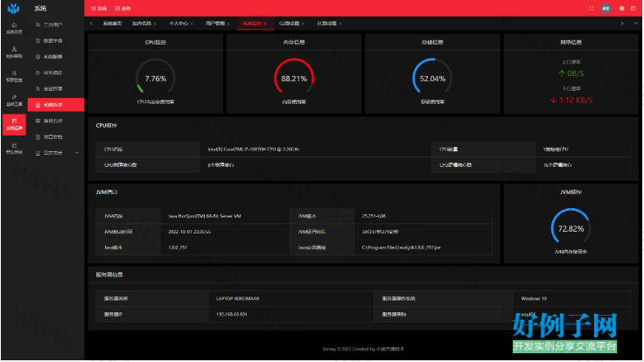This screenshot has width=644, height=362.
Task: Select the highlighted red 系统运维 rail module
Action: (14, 124)
